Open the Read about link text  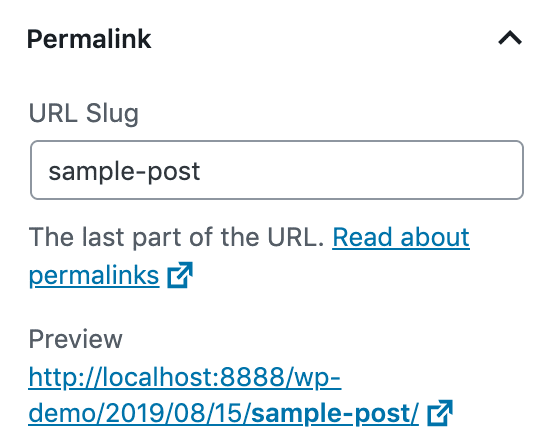(401, 237)
